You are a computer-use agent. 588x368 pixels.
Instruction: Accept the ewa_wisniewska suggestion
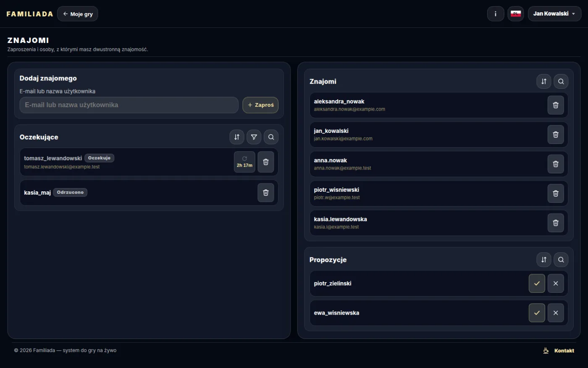[x=537, y=313]
